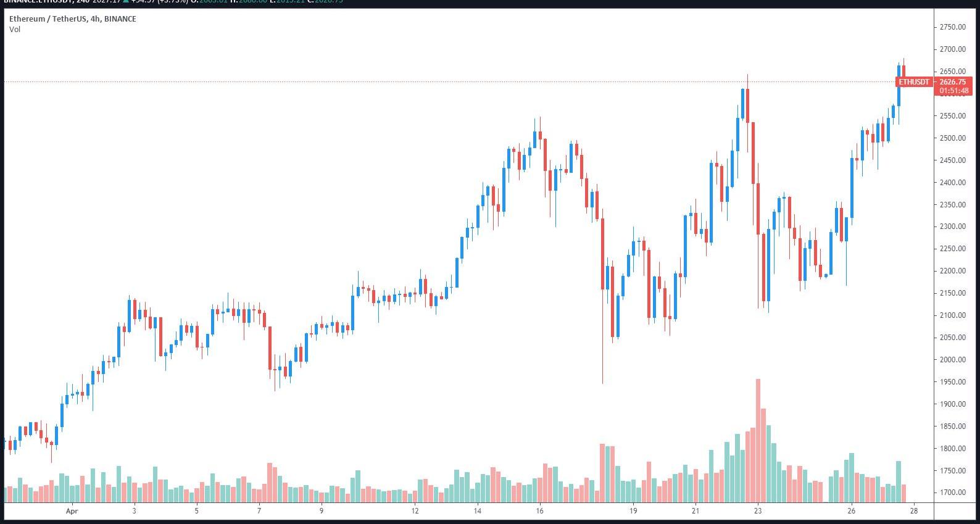This screenshot has width=980, height=524.
Task: Click date 16 on the time axis
Action: tap(539, 511)
